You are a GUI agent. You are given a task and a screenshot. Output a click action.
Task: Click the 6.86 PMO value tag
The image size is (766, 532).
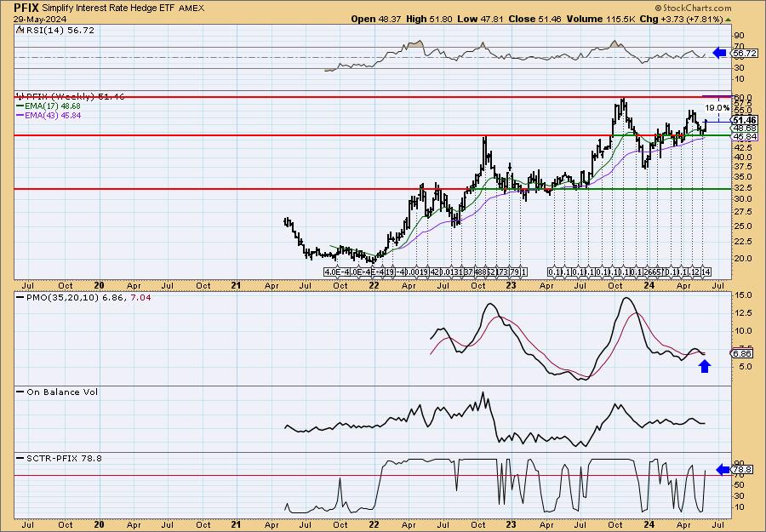click(743, 353)
